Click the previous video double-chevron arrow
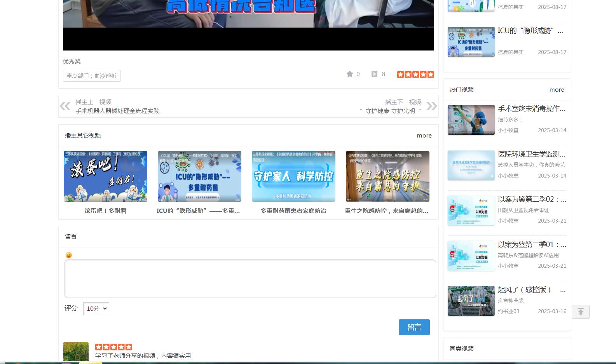The height and width of the screenshot is (364, 616). (65, 106)
